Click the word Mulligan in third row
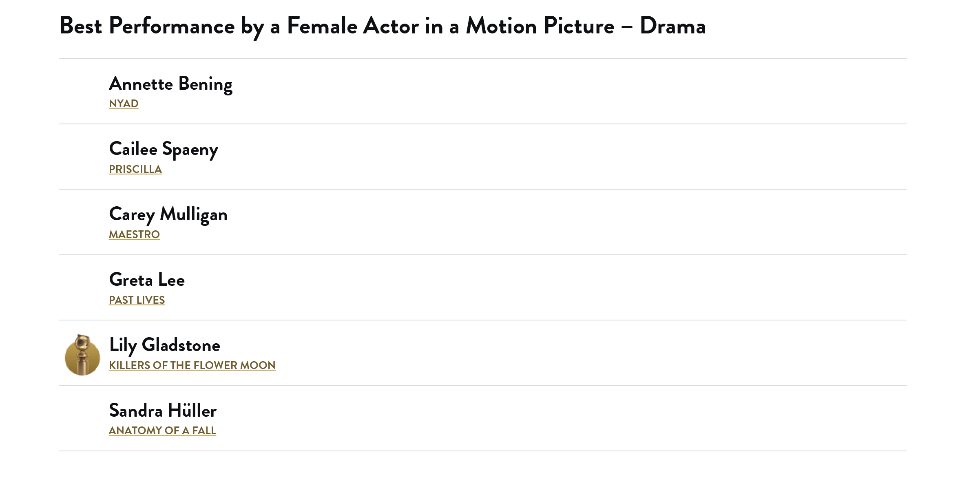 point(194,214)
